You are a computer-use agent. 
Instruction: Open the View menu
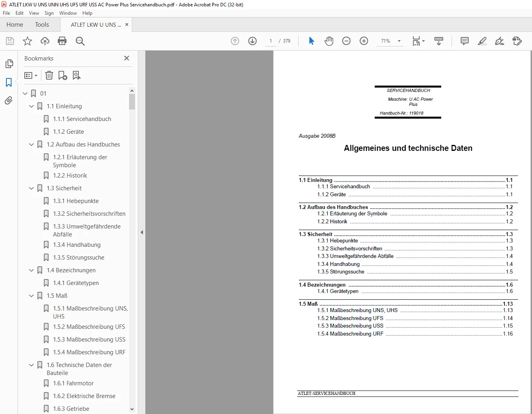tap(34, 13)
